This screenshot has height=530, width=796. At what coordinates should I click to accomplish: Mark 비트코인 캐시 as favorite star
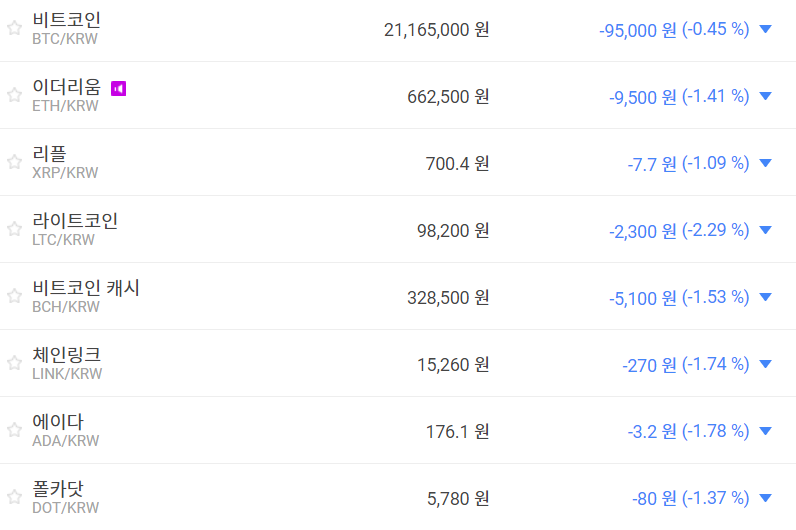(x=14, y=296)
